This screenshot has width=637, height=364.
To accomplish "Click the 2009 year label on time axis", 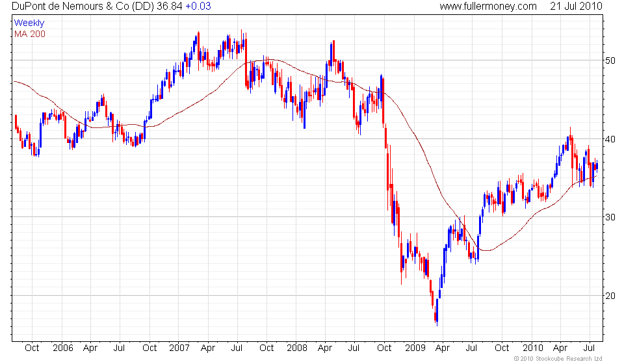I will pos(415,348).
